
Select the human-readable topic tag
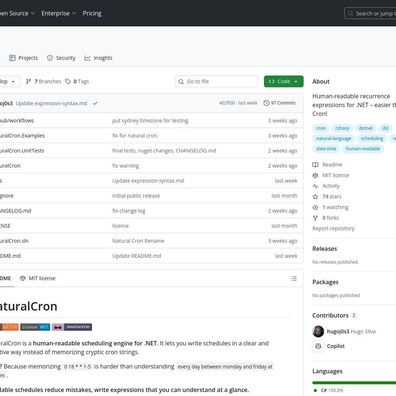[363, 149]
